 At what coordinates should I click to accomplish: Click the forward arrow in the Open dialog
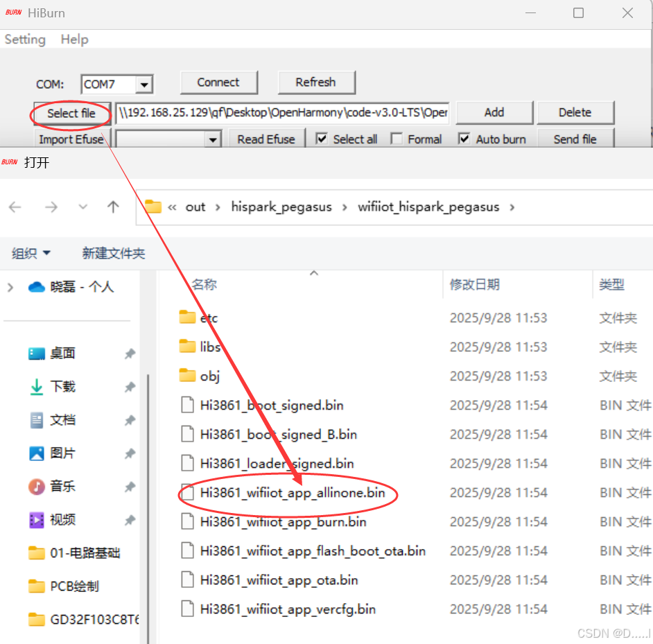click(x=51, y=207)
